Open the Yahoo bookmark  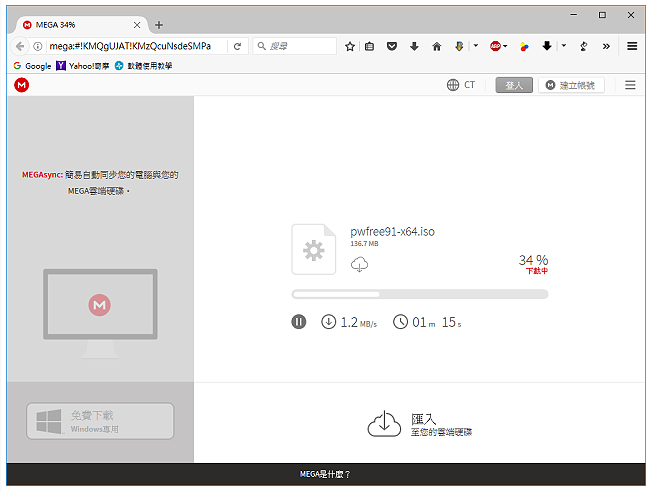pos(83,66)
